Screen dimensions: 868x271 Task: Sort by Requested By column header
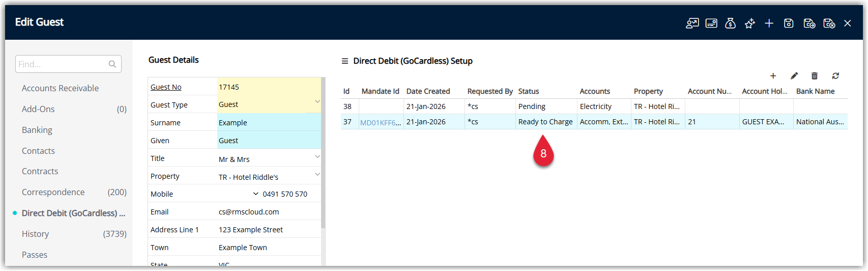click(490, 91)
